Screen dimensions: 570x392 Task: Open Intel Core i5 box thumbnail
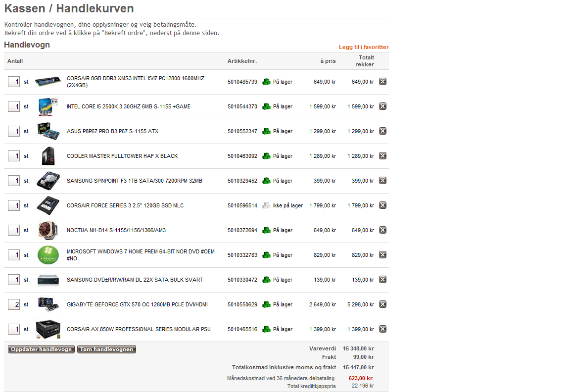coord(48,106)
